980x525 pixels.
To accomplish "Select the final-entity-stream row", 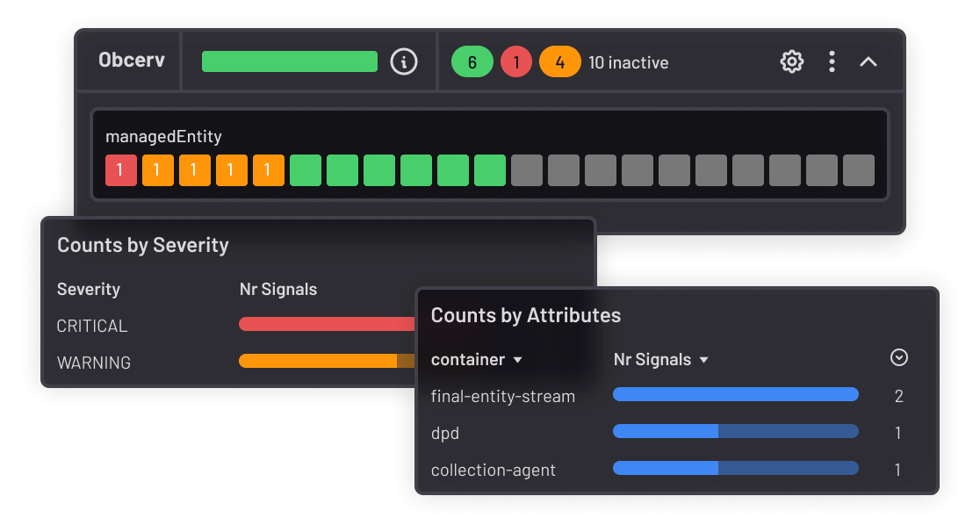I will [x=503, y=396].
